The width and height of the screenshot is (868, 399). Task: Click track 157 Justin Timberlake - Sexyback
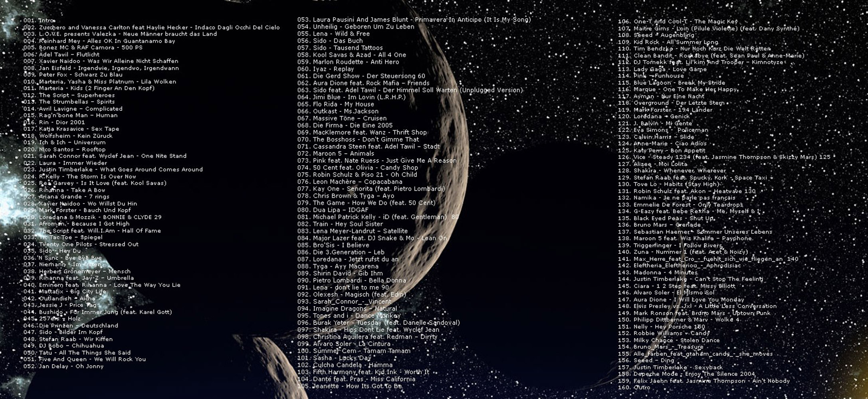[670, 367]
